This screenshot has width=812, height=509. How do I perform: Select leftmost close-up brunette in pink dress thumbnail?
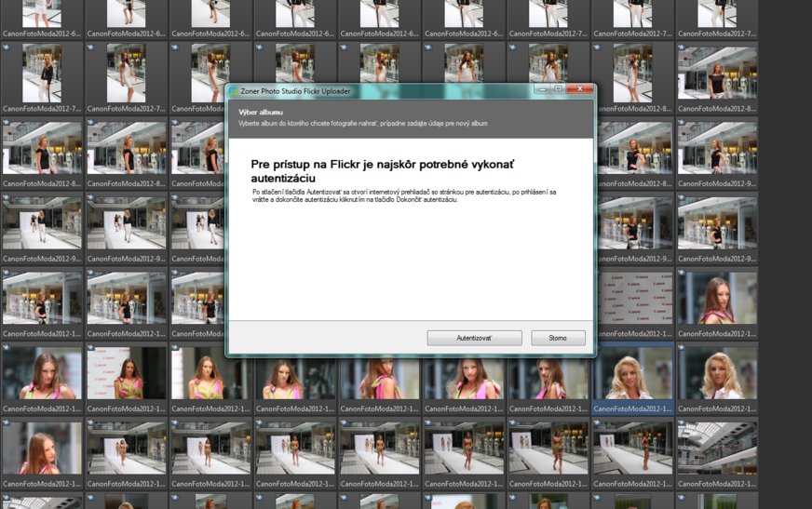click(x=41, y=373)
